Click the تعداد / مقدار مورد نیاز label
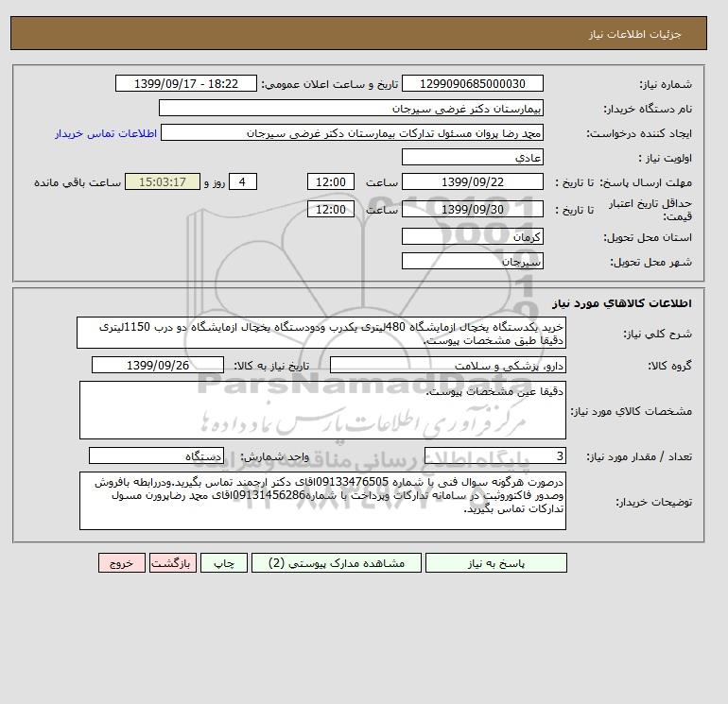Viewport: 728px width, 704px height. [x=639, y=456]
